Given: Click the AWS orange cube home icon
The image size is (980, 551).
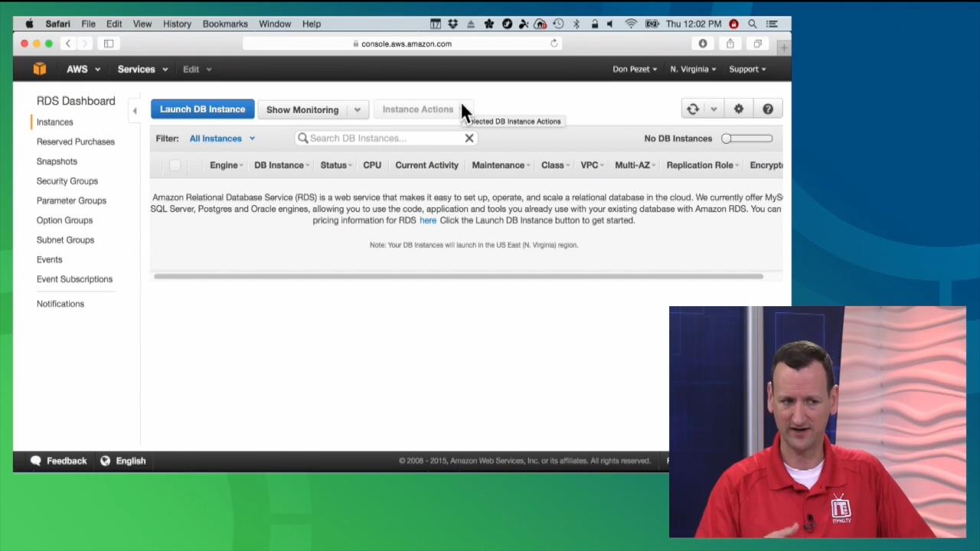Looking at the screenshot, I should (40, 69).
